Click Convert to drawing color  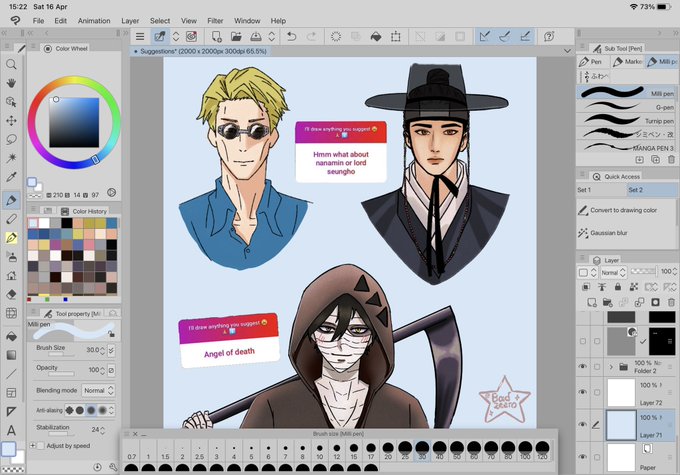pos(624,210)
